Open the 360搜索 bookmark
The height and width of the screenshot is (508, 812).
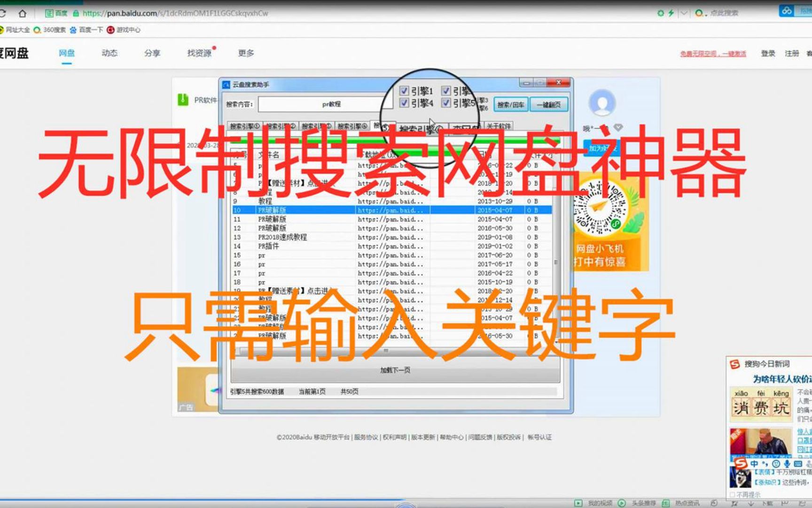50,30
